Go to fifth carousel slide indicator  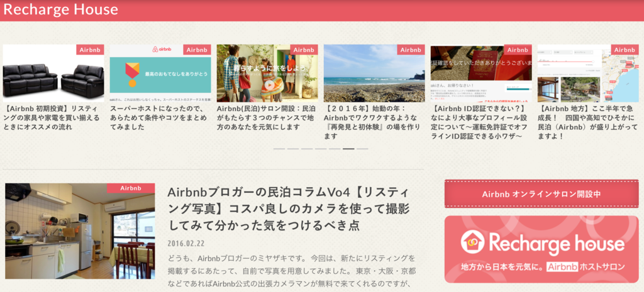335,148
